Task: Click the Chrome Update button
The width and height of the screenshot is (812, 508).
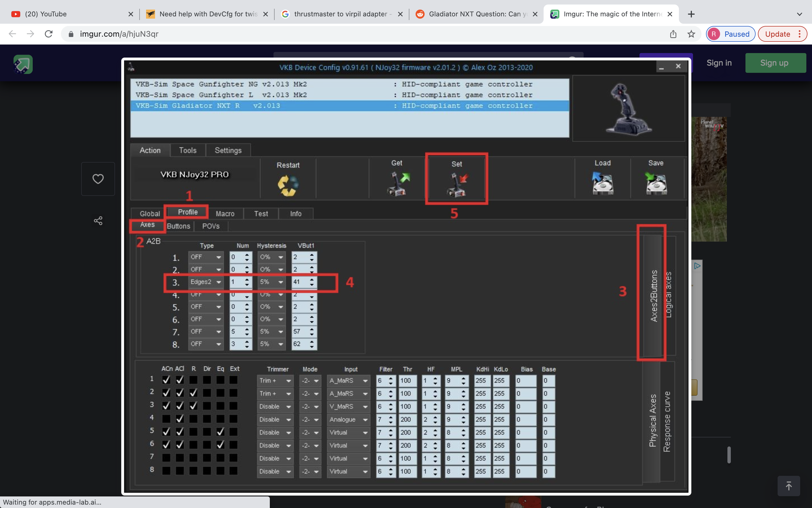Action: 782,34
